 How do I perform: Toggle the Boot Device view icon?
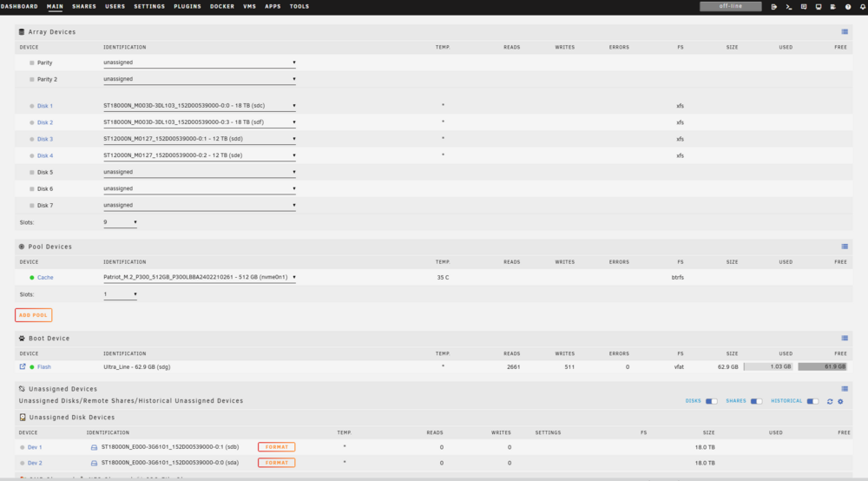(x=845, y=338)
